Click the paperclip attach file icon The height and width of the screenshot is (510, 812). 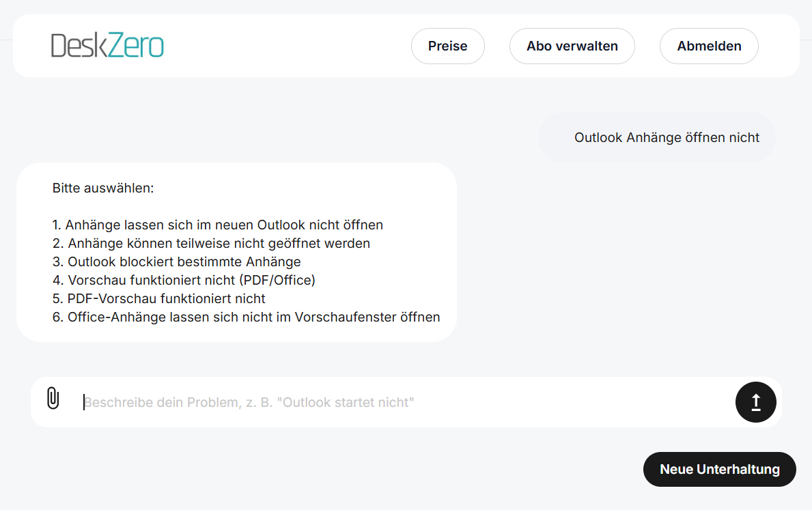click(x=53, y=399)
